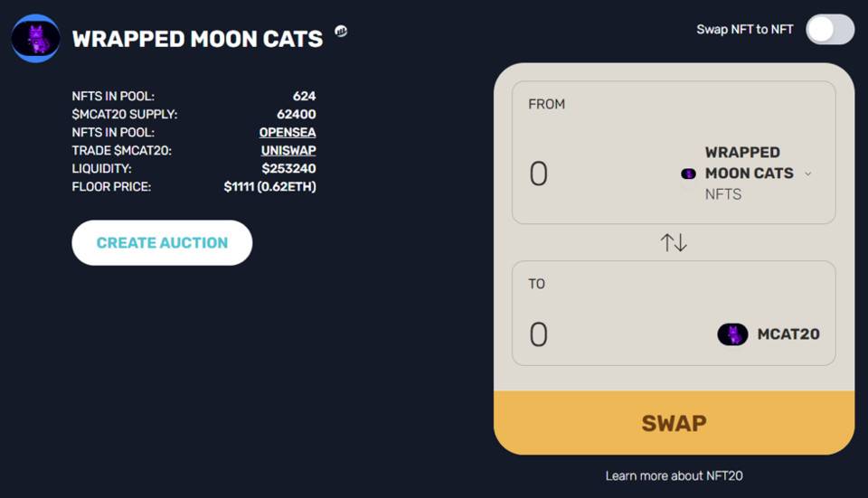Open the OPENSEA link

point(288,133)
